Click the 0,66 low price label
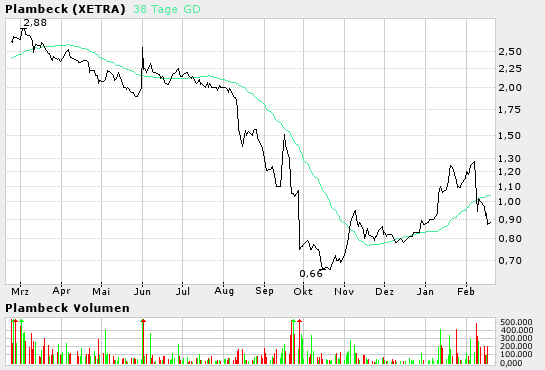 pos(311,274)
